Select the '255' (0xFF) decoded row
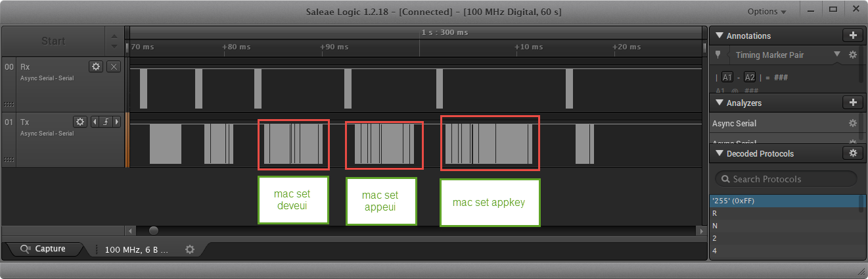The width and height of the screenshot is (868, 279). [x=784, y=201]
